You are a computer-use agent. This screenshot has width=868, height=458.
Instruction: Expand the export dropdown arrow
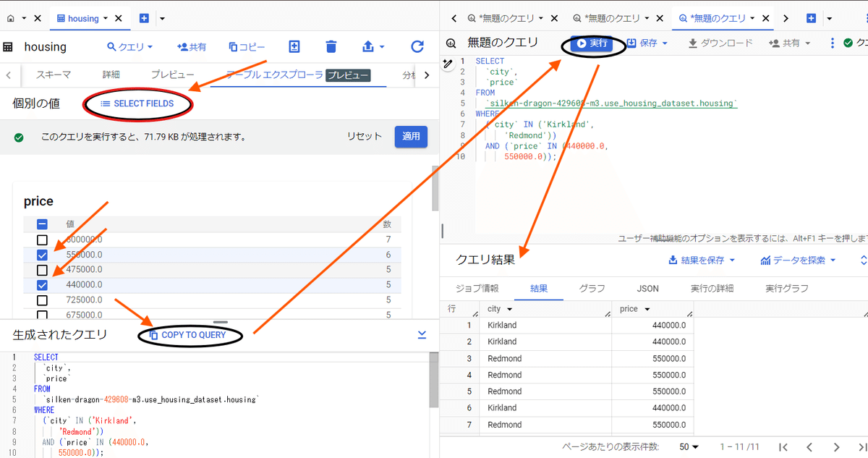point(381,47)
